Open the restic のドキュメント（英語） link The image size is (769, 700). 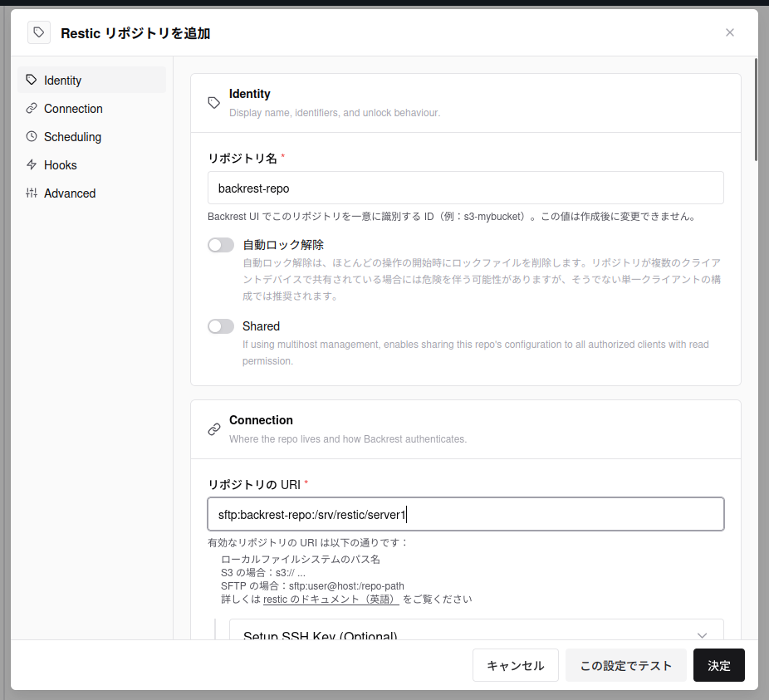pyautogui.click(x=331, y=599)
